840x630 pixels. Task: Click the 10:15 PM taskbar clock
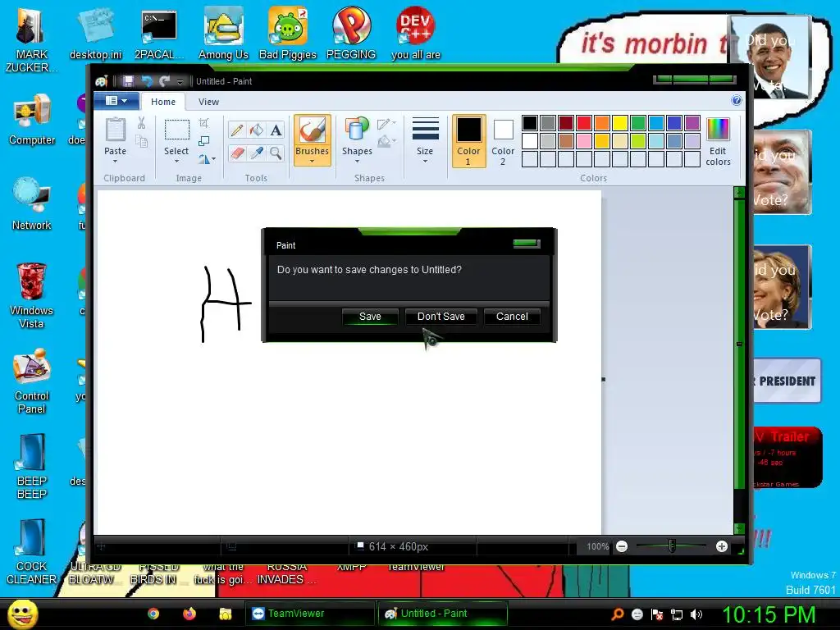769,614
